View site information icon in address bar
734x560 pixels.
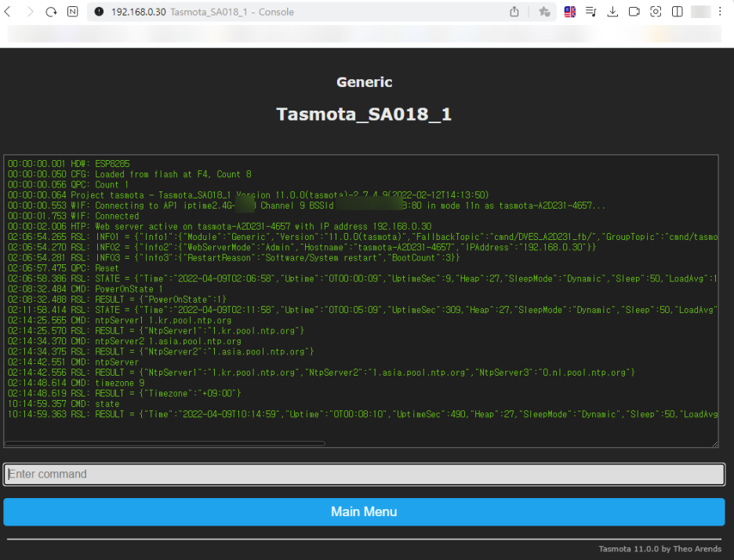(99, 12)
